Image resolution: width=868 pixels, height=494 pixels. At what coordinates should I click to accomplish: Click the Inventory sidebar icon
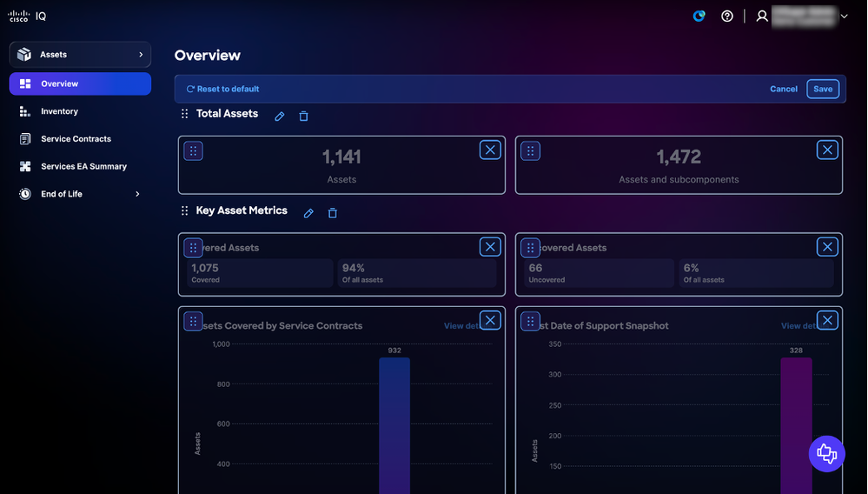point(25,111)
